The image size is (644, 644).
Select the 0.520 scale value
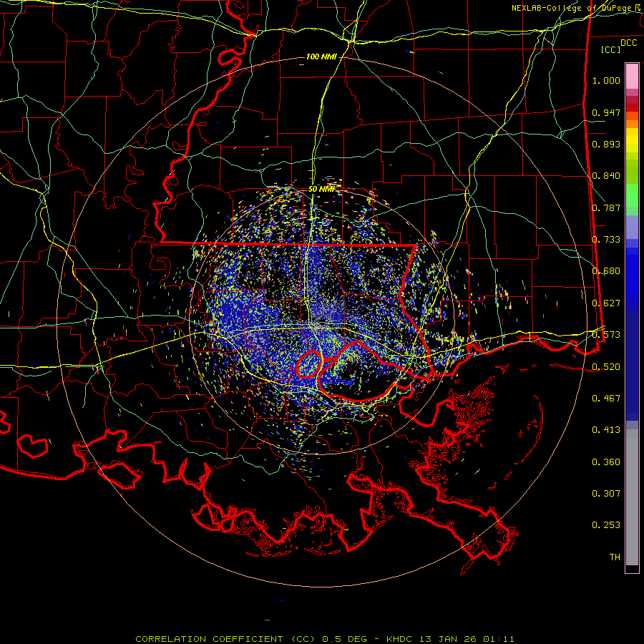[x=606, y=367]
